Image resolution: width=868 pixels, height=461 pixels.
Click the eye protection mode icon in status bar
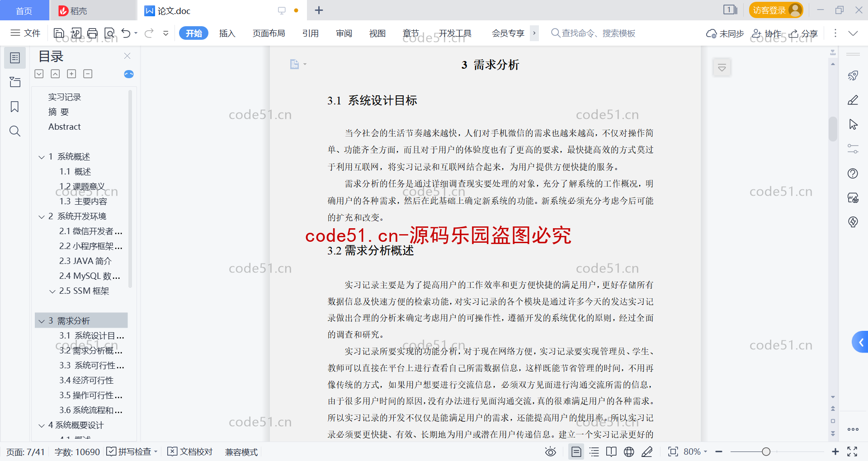tap(551, 452)
